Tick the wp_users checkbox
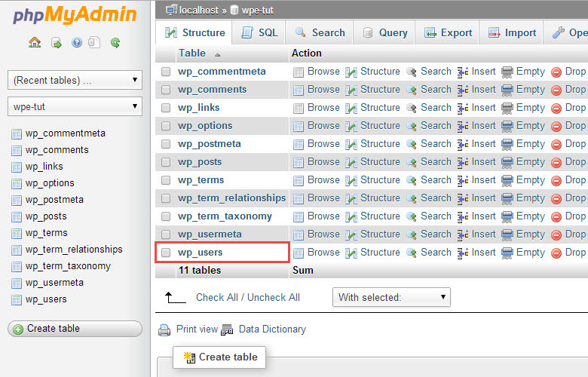This screenshot has height=377, width=588. tap(166, 253)
